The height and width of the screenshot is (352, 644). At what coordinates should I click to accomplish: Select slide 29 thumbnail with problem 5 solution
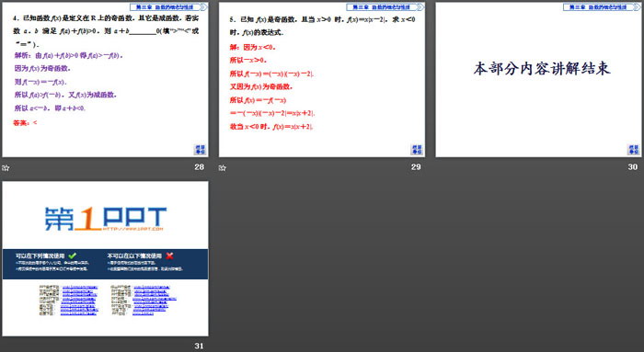click(x=322, y=80)
